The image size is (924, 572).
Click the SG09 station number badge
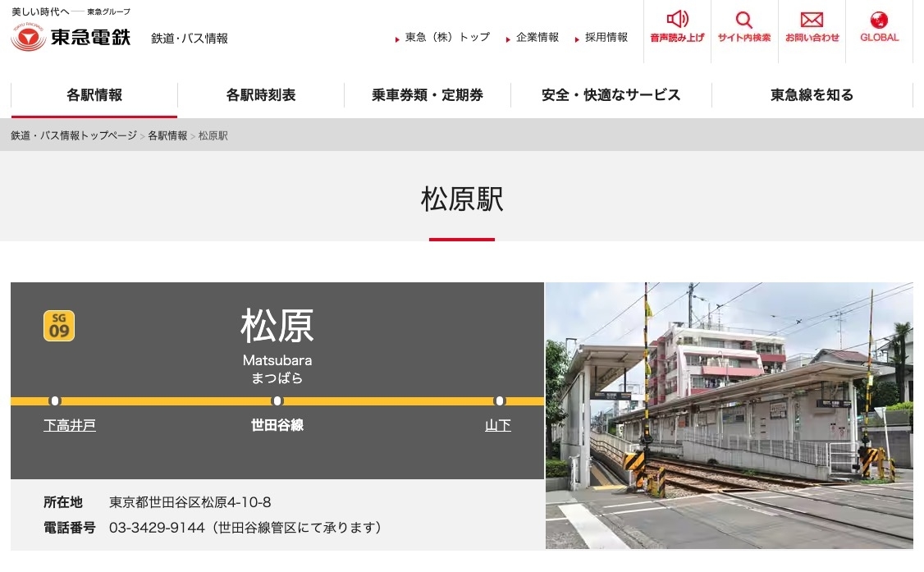[58, 325]
